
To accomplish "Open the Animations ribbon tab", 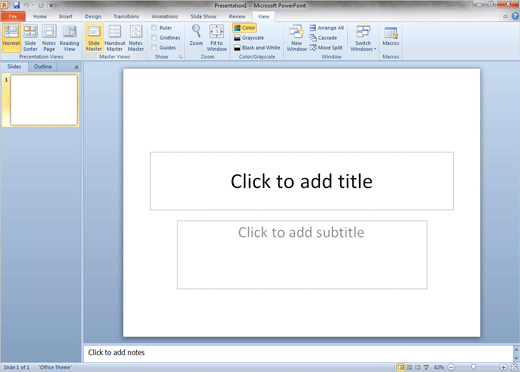I will pos(165,16).
